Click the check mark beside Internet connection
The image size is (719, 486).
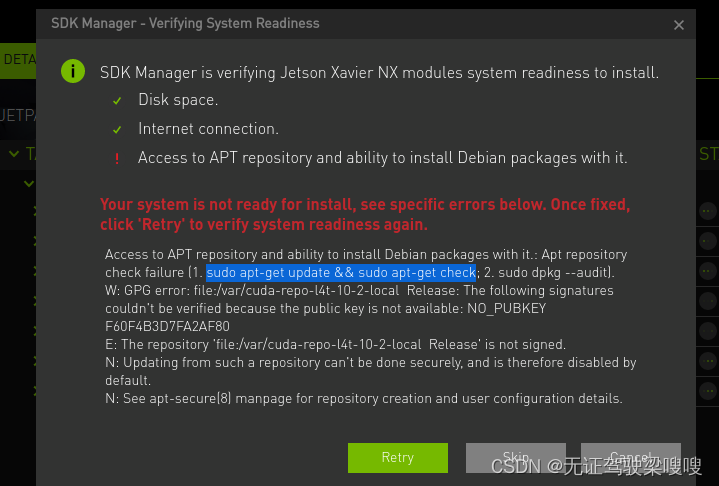[x=117, y=130]
